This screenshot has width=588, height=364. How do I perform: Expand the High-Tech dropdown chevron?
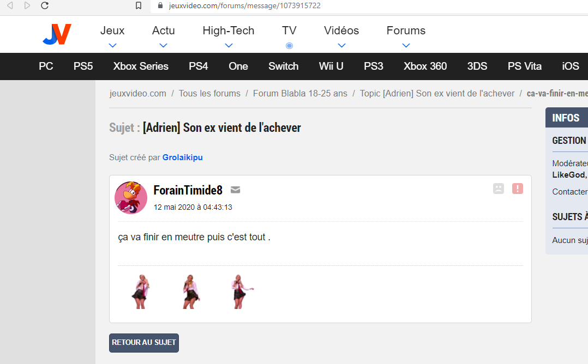229,46
